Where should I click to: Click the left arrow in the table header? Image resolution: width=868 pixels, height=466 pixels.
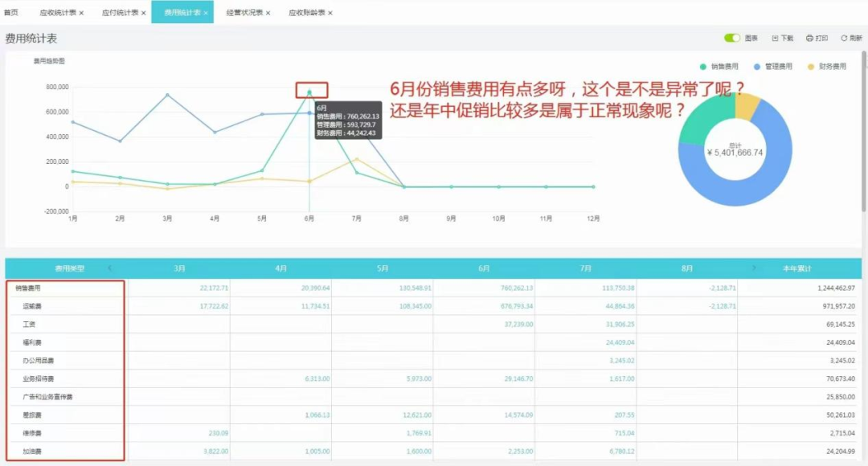(x=109, y=268)
